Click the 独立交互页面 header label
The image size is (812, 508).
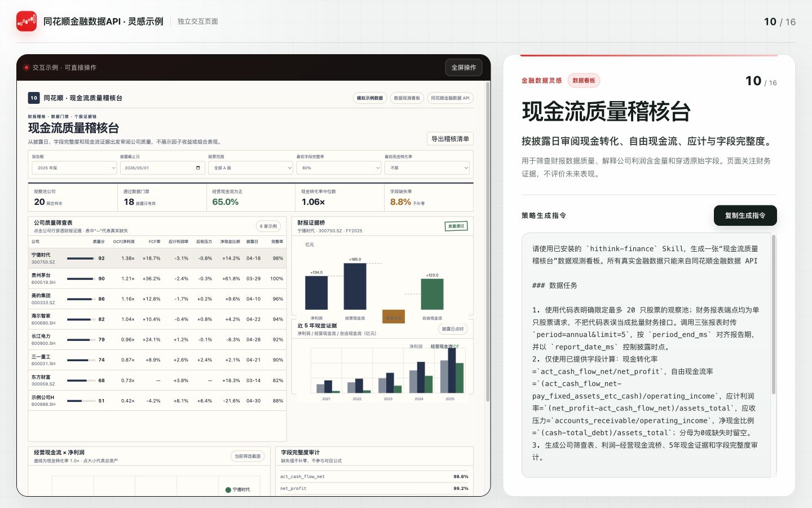[x=198, y=21]
